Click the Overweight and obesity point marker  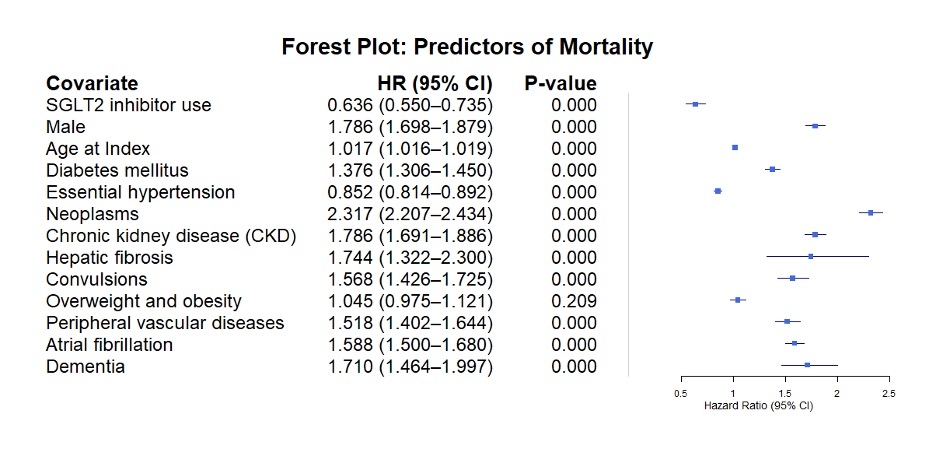coord(738,300)
